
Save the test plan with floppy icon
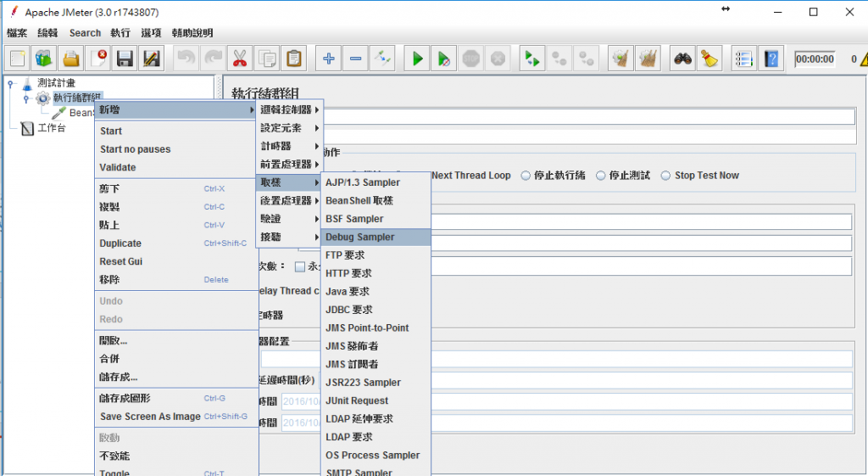(x=125, y=59)
